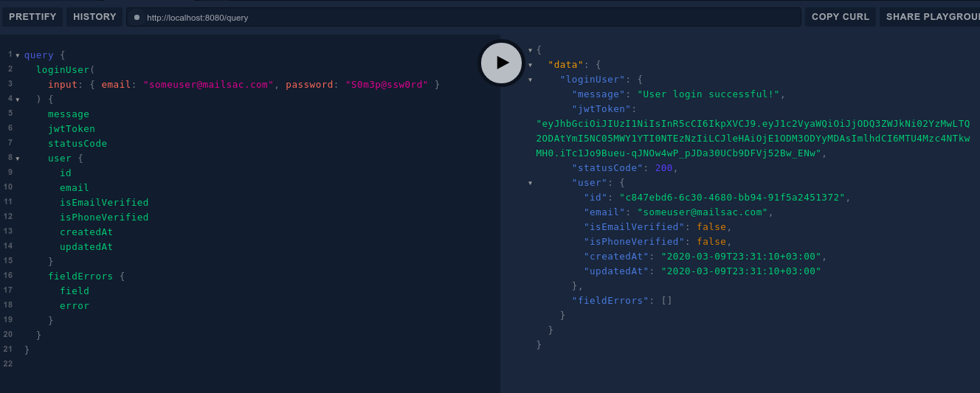Click COPY CURL button
980x393 pixels.
841,17
